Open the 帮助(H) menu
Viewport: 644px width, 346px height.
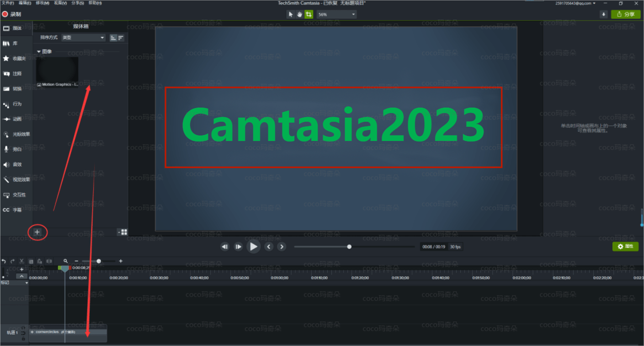pos(95,3)
